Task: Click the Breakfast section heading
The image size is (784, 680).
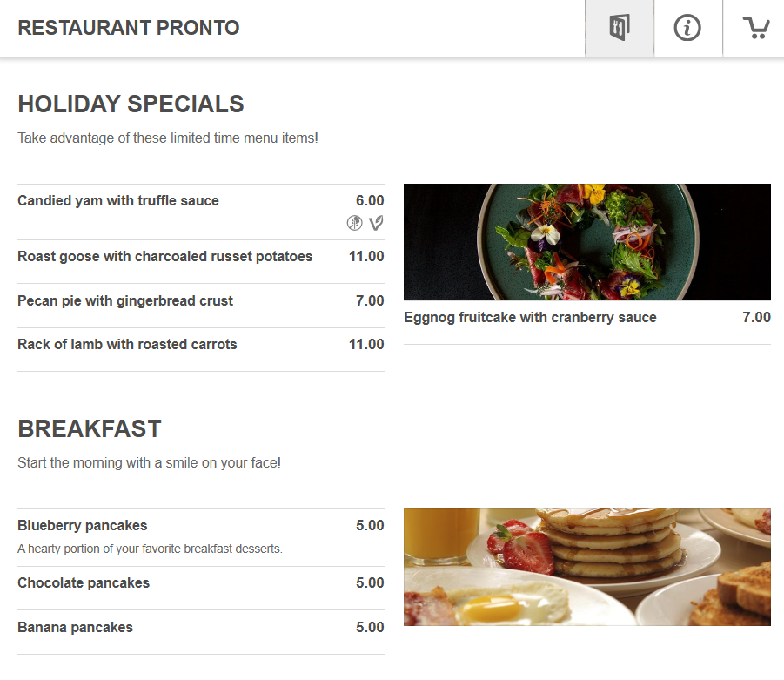Action: click(90, 429)
